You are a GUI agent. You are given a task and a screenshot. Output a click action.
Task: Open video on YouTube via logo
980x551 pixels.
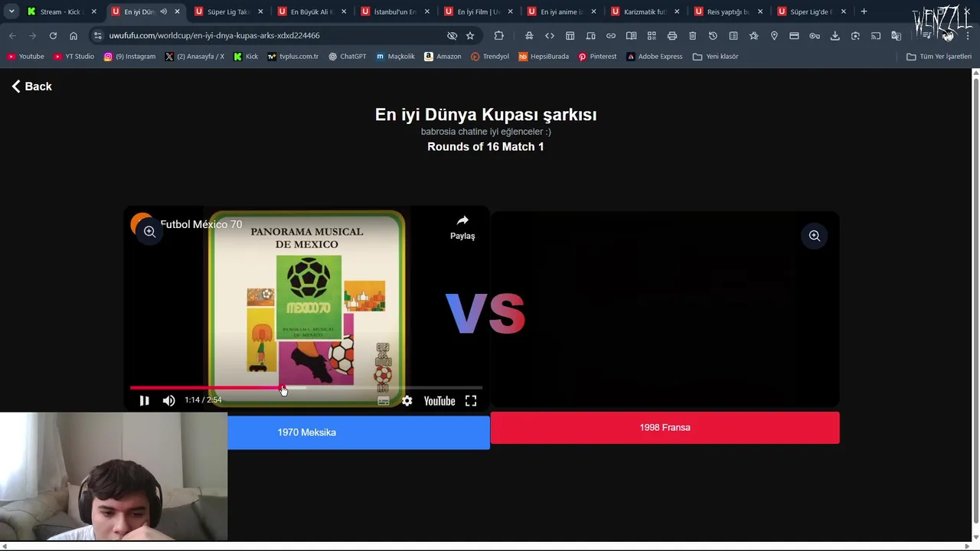(439, 401)
